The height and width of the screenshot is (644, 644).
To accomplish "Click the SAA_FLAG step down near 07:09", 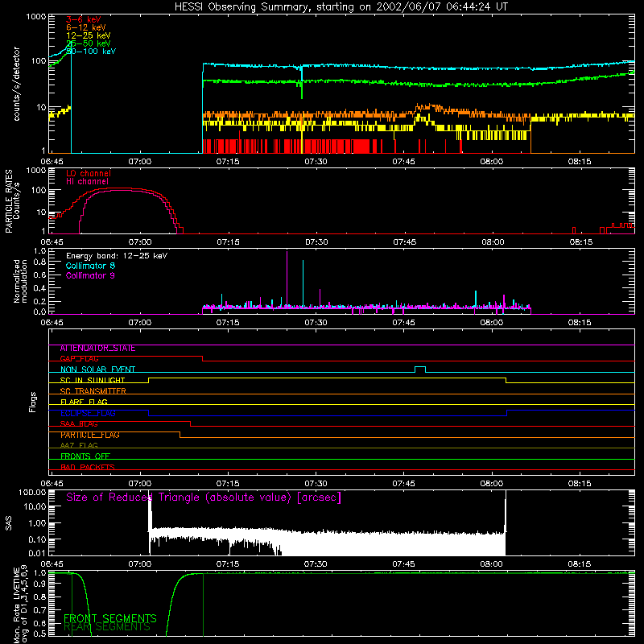I will coord(191,423).
